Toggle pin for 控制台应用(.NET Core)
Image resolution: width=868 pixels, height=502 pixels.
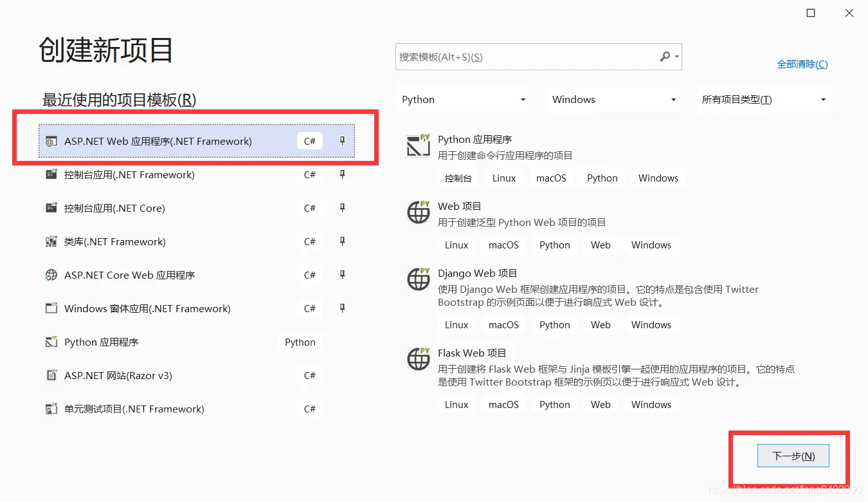[342, 208]
